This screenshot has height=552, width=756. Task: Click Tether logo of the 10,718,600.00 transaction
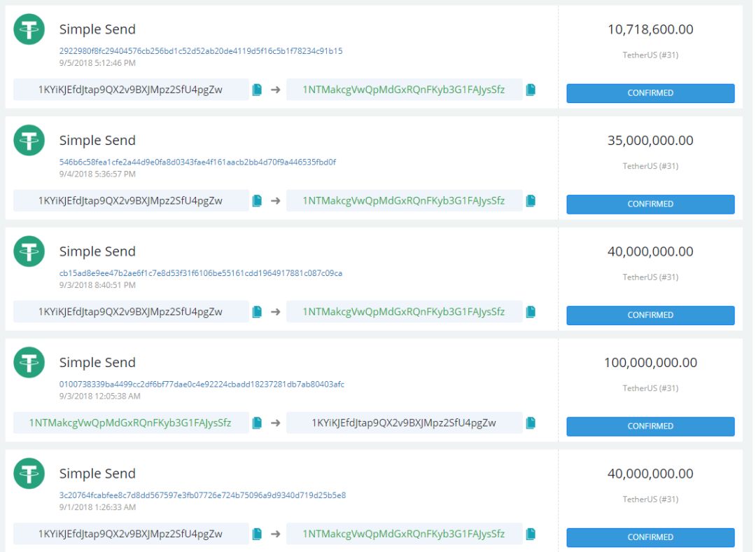tap(29, 29)
